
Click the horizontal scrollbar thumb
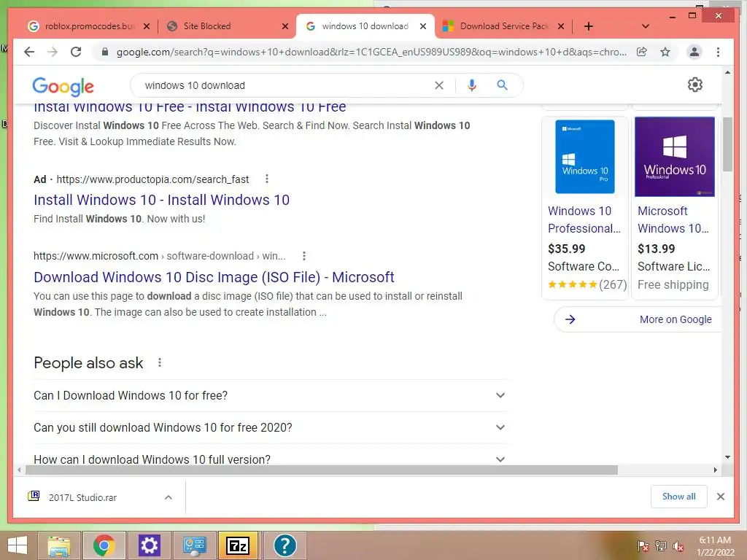[x=322, y=470]
